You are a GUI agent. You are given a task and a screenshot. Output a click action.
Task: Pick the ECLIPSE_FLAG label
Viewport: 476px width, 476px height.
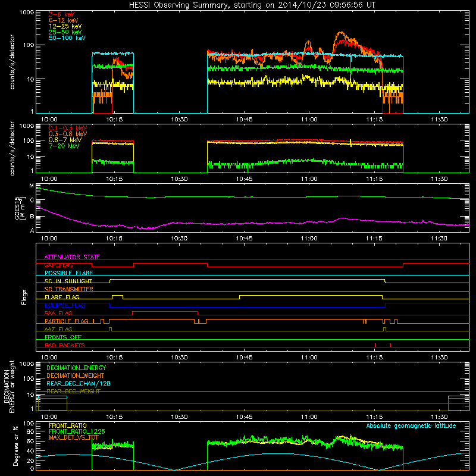65,305
